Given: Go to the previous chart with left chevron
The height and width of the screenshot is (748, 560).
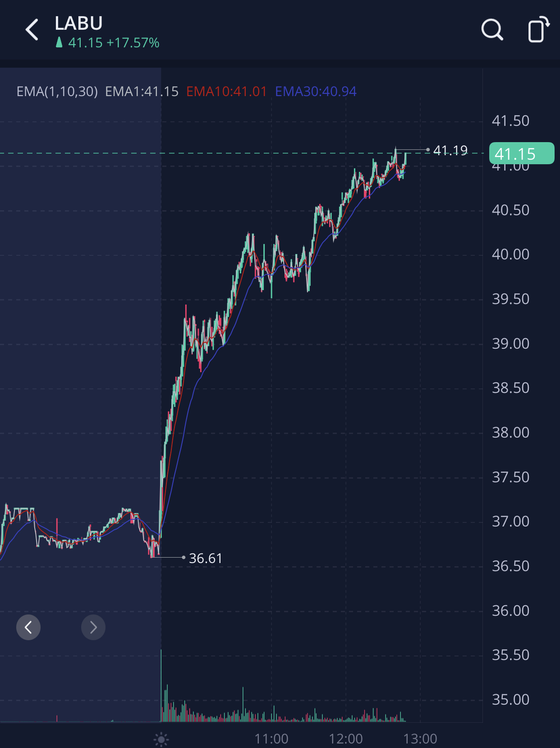Looking at the screenshot, I should pyautogui.click(x=28, y=627).
